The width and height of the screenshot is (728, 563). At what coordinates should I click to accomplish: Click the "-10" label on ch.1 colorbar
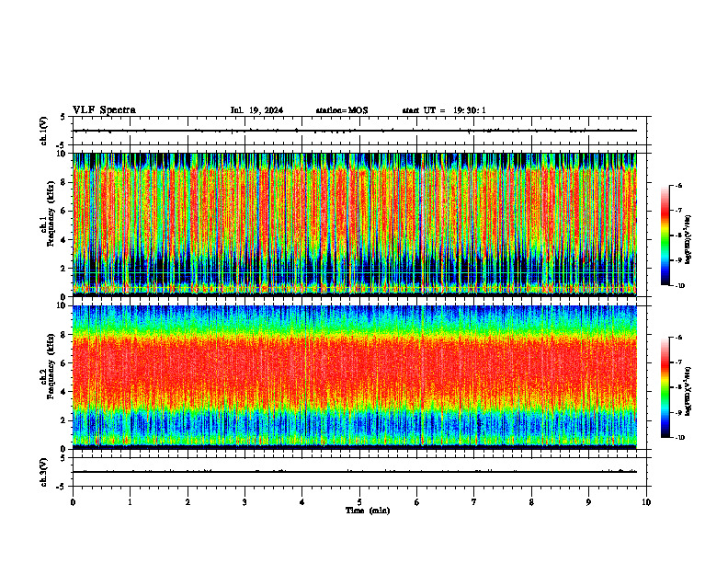tap(679, 286)
